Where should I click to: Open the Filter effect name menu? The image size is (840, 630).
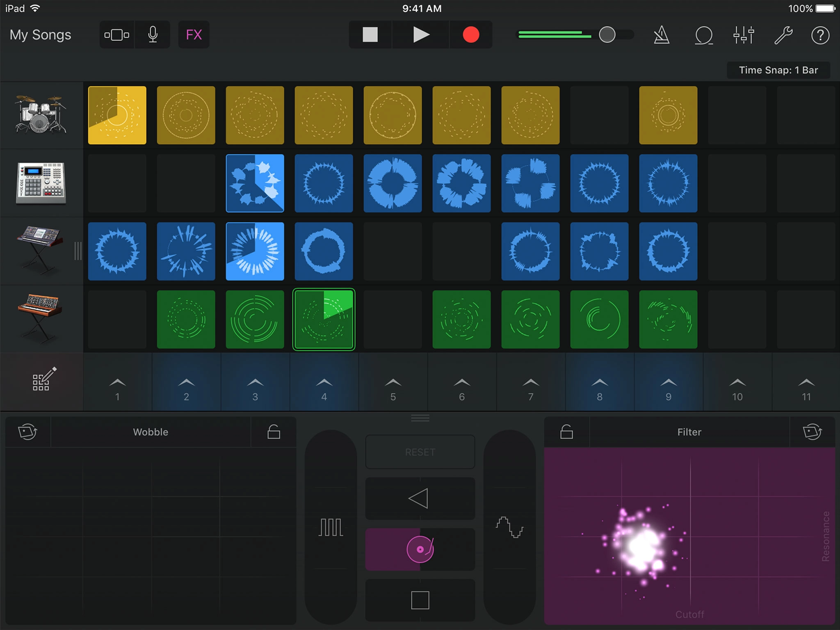click(x=689, y=432)
